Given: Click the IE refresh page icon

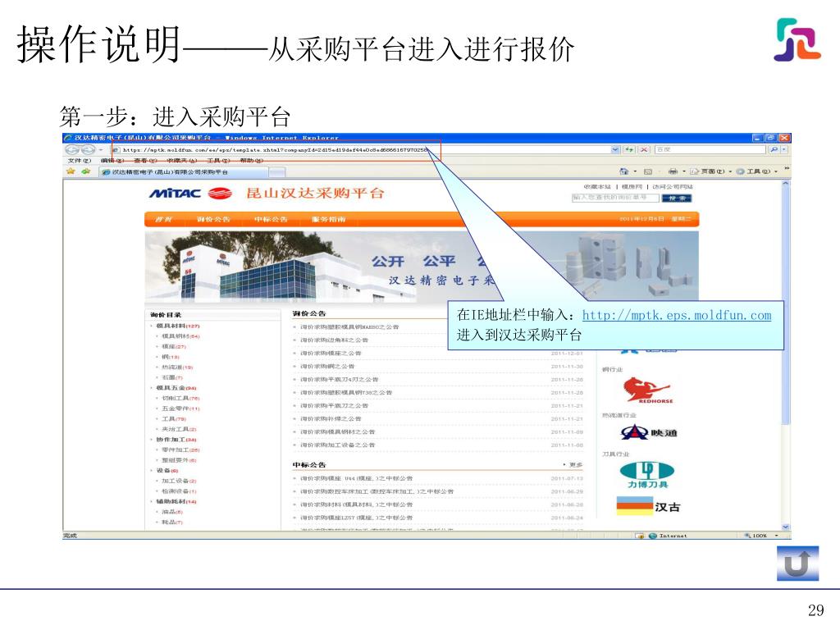Looking at the screenshot, I should tap(629, 149).
